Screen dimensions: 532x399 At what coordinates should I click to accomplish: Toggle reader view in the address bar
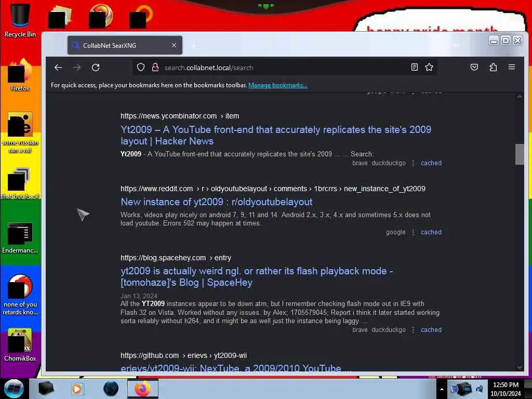[414, 67]
